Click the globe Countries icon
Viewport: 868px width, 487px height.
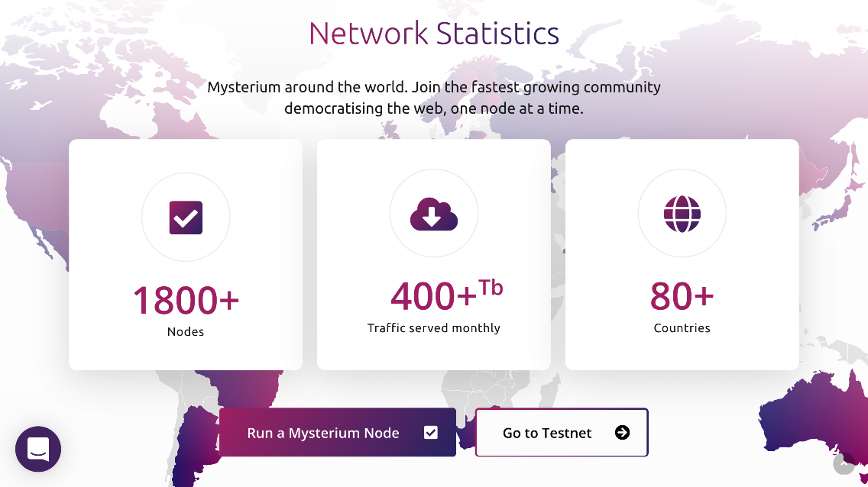click(682, 214)
